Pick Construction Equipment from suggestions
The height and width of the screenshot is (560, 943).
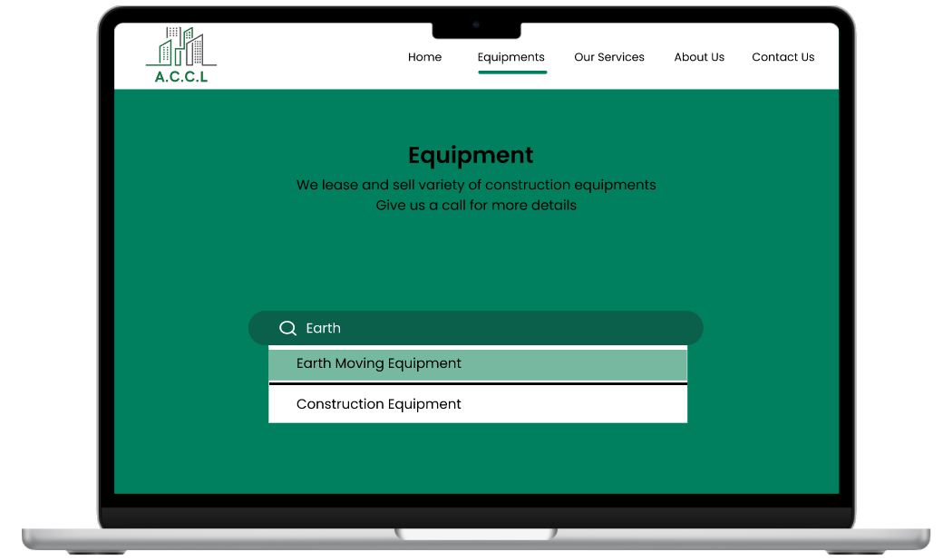pos(478,404)
